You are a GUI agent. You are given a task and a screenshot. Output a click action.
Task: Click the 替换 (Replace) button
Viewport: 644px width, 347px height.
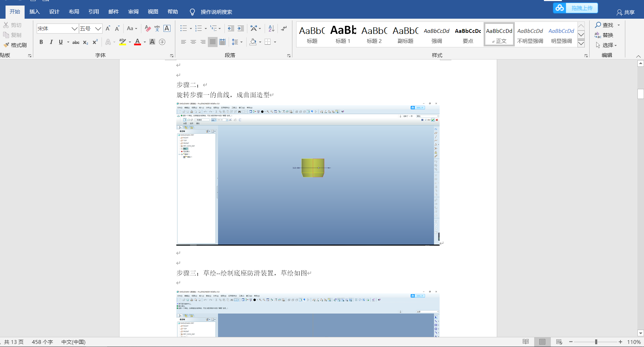(x=608, y=35)
